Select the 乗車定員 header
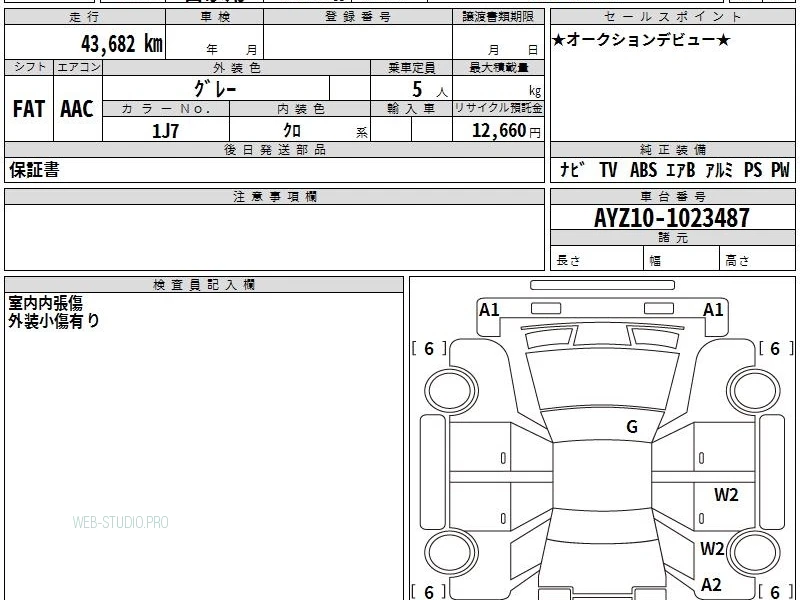 click(x=411, y=68)
